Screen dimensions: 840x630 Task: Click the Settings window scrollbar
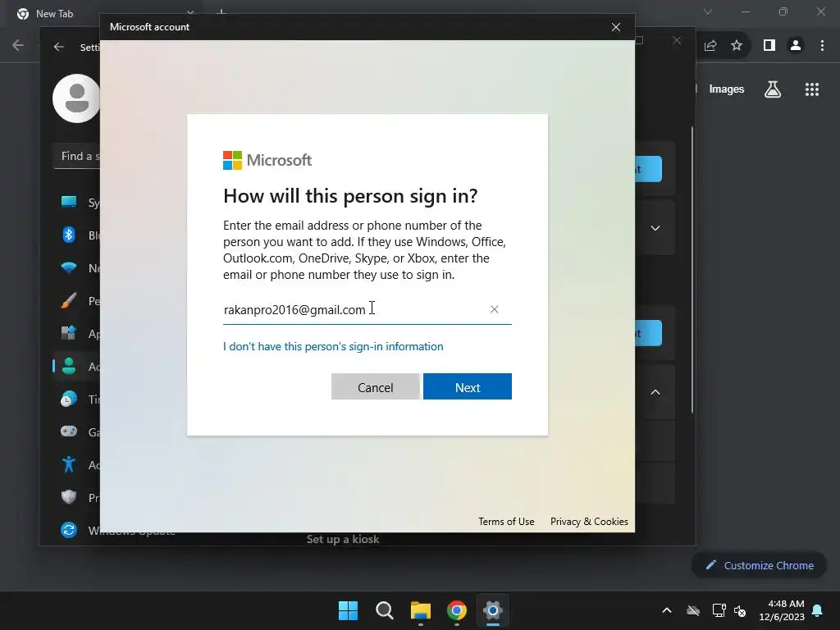pyautogui.click(x=692, y=269)
